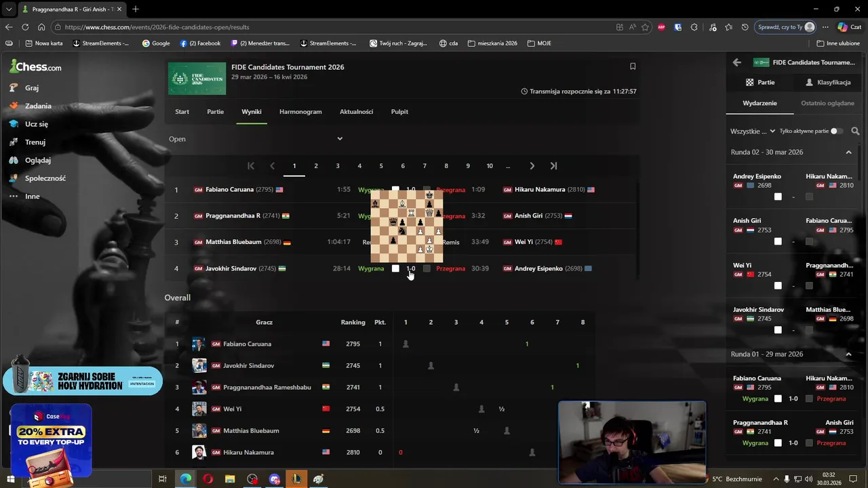
Task: Open the Aktualności tab
Action: click(357, 112)
